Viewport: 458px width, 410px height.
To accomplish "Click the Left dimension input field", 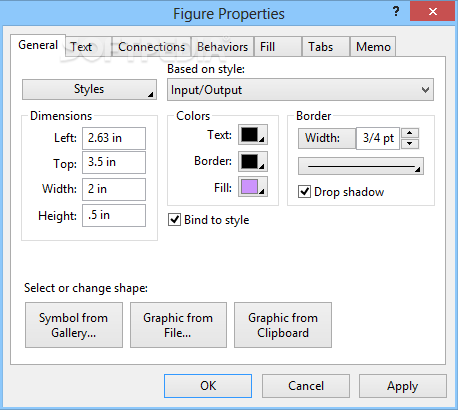I will pyautogui.click(x=114, y=138).
